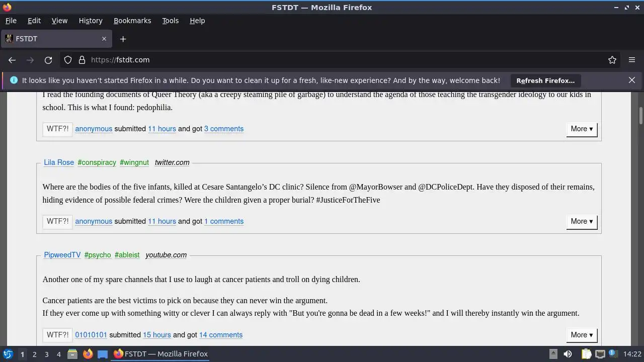Bookmark this page with the star icon
The width and height of the screenshot is (644, 362).
coord(612,60)
